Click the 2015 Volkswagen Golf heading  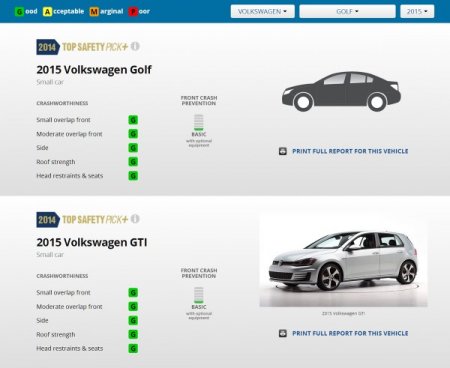point(94,70)
